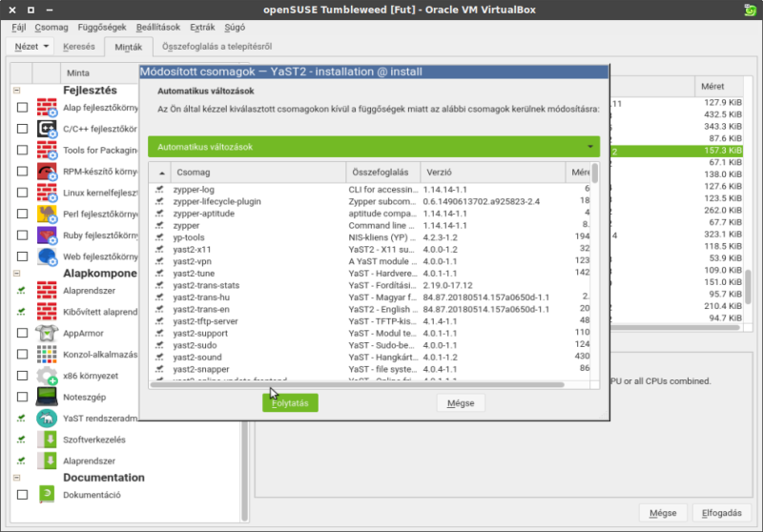Open the Extrák menu
763x532 pixels.
click(202, 28)
